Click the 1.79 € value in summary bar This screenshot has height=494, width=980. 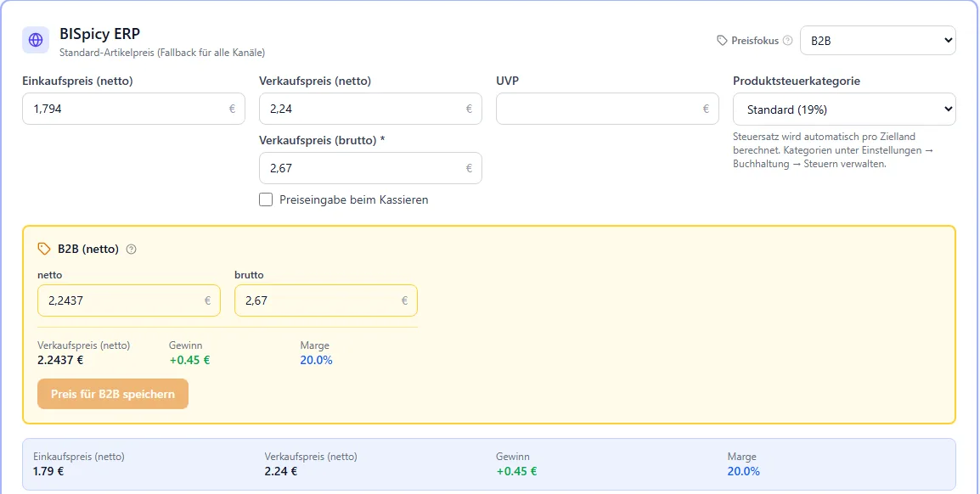[x=48, y=471]
